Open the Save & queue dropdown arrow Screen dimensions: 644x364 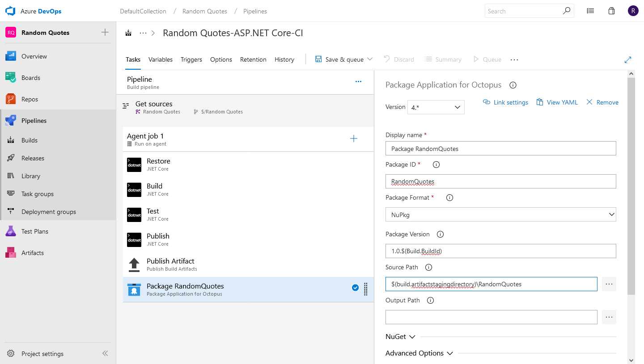(370, 59)
